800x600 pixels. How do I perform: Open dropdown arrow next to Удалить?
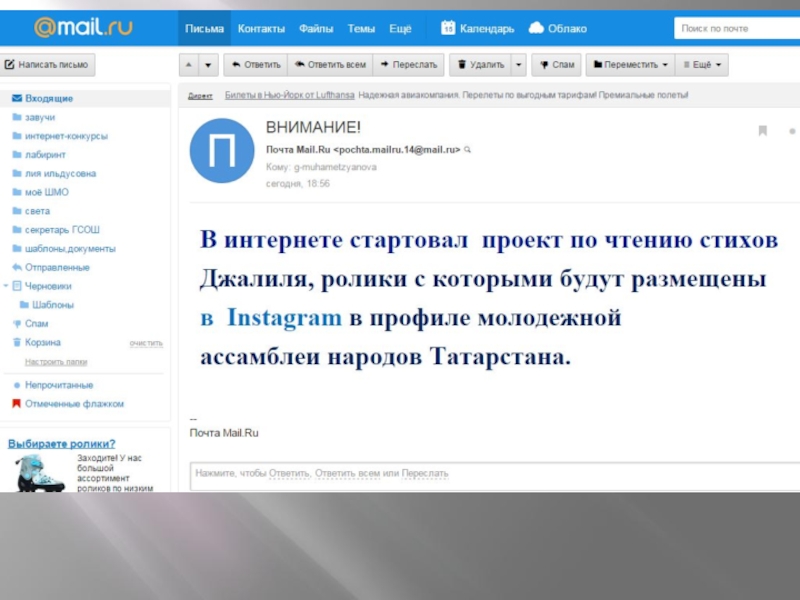pyautogui.click(x=518, y=65)
